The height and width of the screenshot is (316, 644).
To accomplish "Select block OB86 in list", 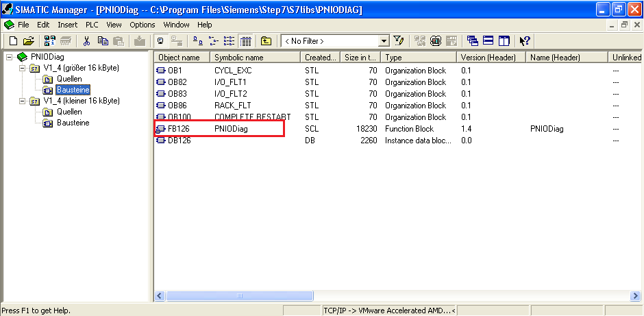I will point(177,106).
